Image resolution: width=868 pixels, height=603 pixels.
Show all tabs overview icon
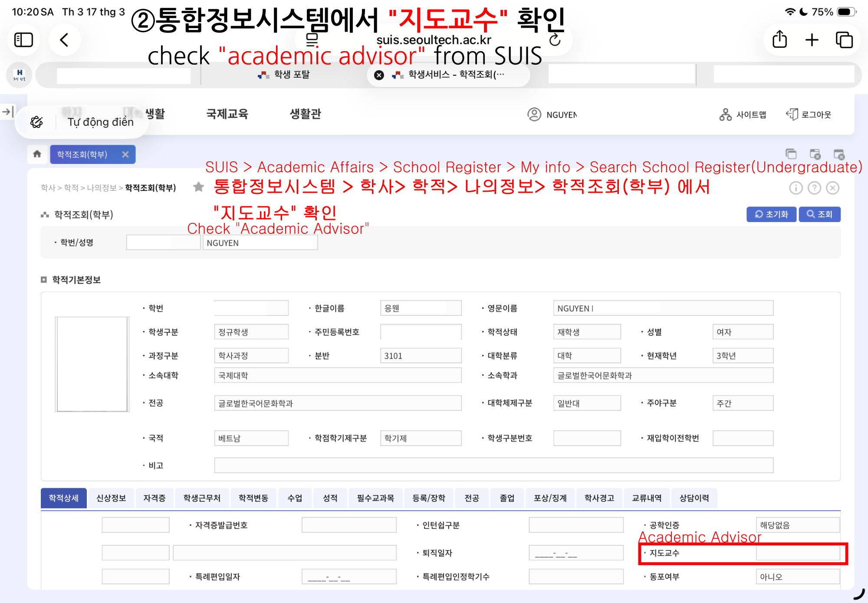click(x=844, y=40)
